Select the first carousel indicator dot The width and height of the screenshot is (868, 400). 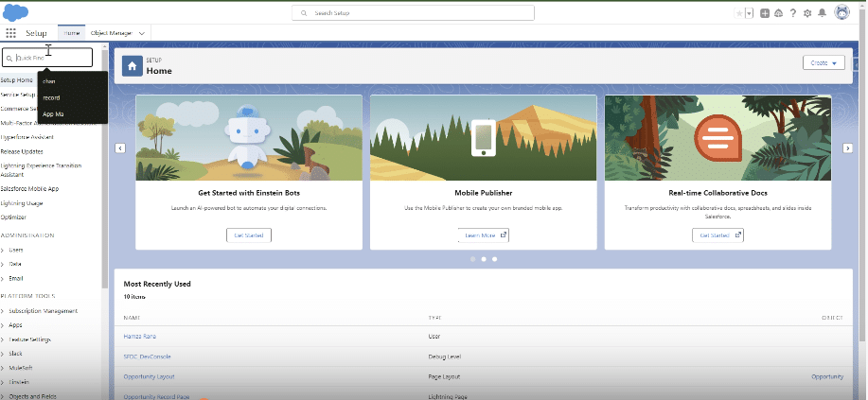472,259
